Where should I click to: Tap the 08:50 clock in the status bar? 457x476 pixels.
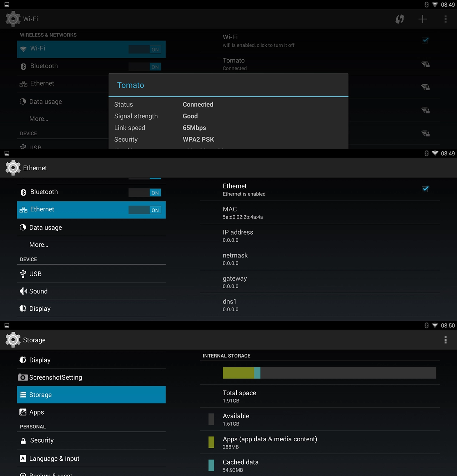point(448,325)
